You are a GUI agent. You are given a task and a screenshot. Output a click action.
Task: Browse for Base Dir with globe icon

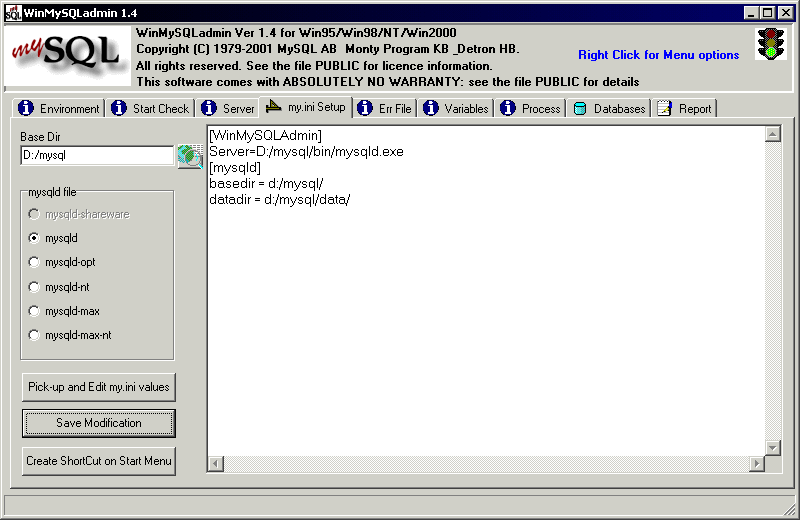tap(190, 156)
